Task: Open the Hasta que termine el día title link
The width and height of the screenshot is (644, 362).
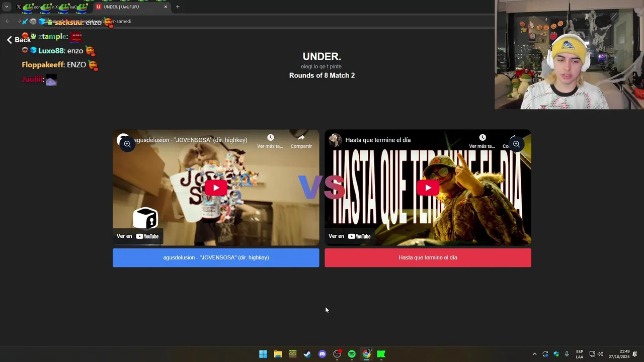Action: point(378,140)
